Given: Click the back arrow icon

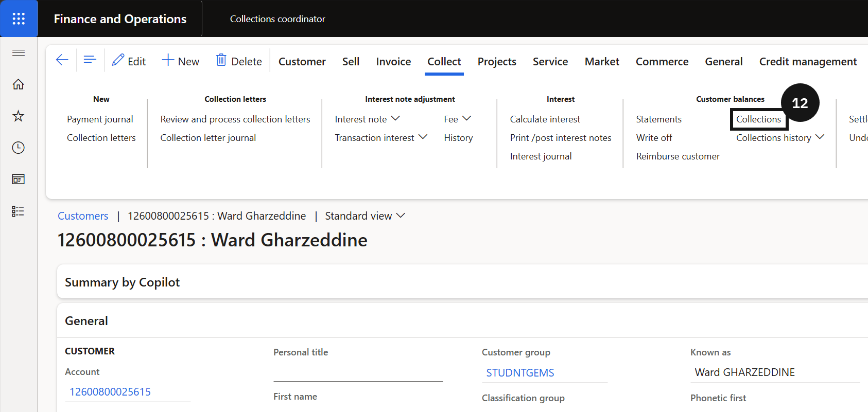Looking at the screenshot, I should (62, 60).
